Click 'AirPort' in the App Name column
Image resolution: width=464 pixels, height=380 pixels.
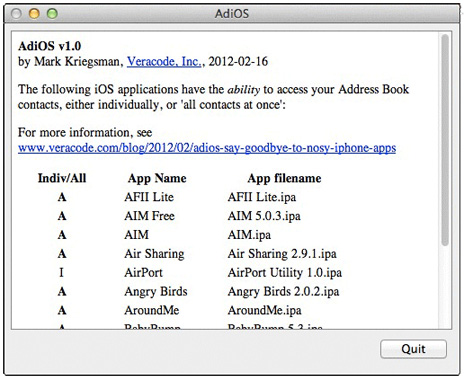coord(143,273)
